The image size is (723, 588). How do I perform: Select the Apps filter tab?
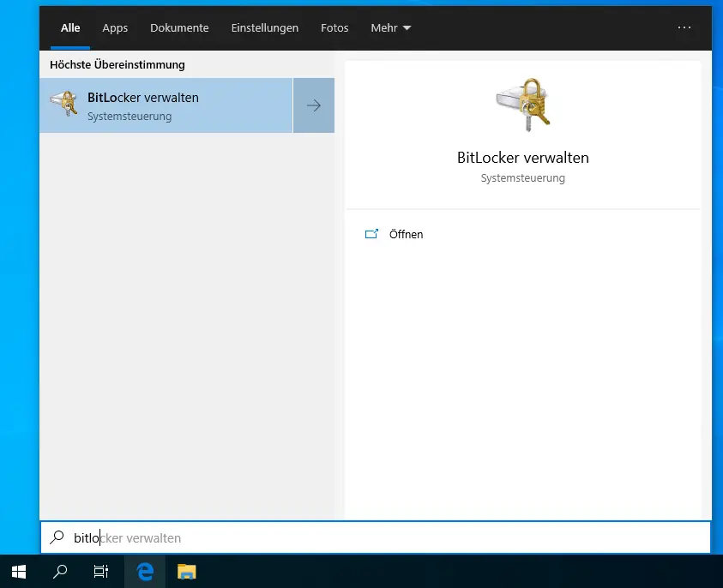pos(115,27)
